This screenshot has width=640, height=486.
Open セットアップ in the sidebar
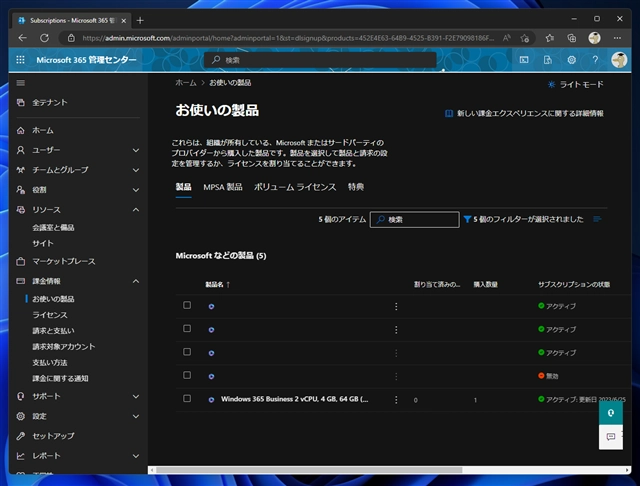pos(53,436)
